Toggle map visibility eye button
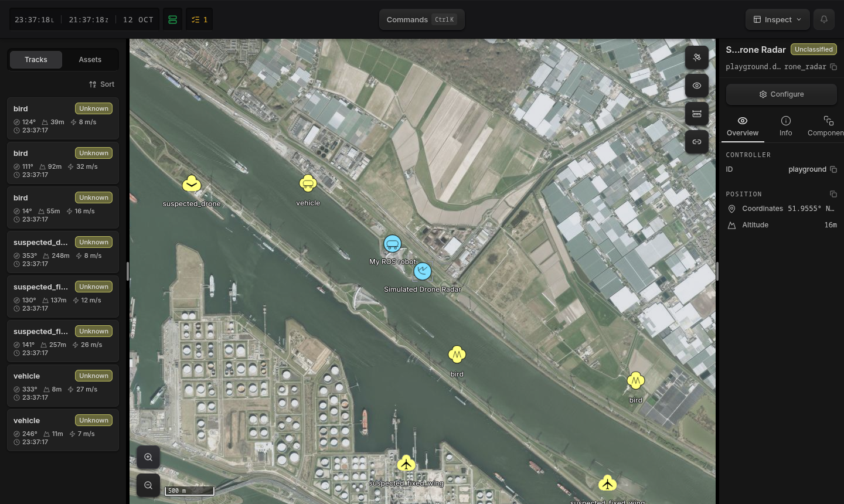844x504 pixels. [697, 86]
